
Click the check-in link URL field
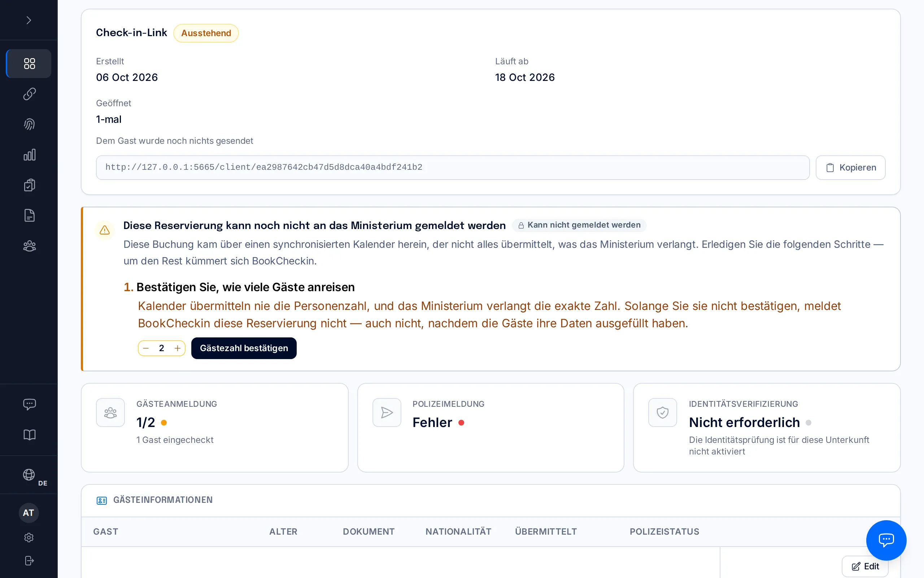453,167
